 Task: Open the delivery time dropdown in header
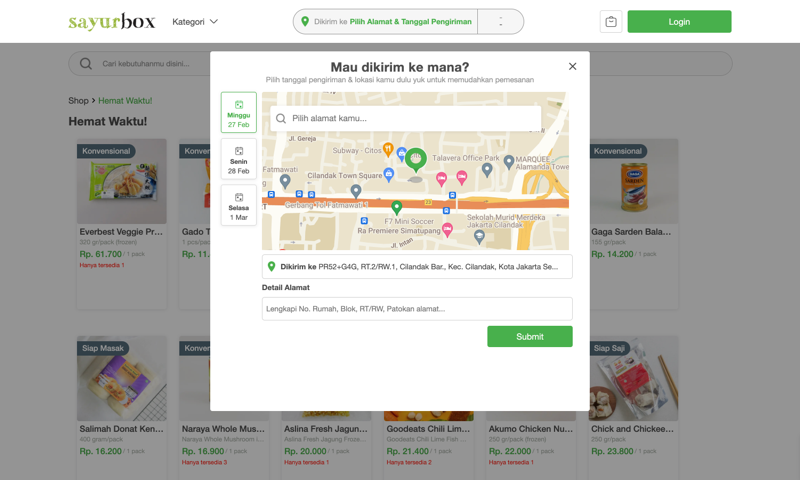tap(501, 22)
